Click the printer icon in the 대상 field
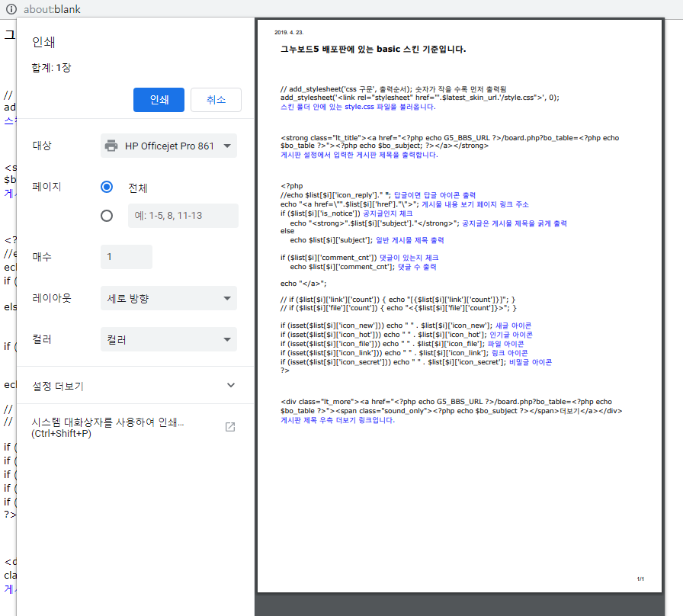683x616 pixels. coord(111,146)
